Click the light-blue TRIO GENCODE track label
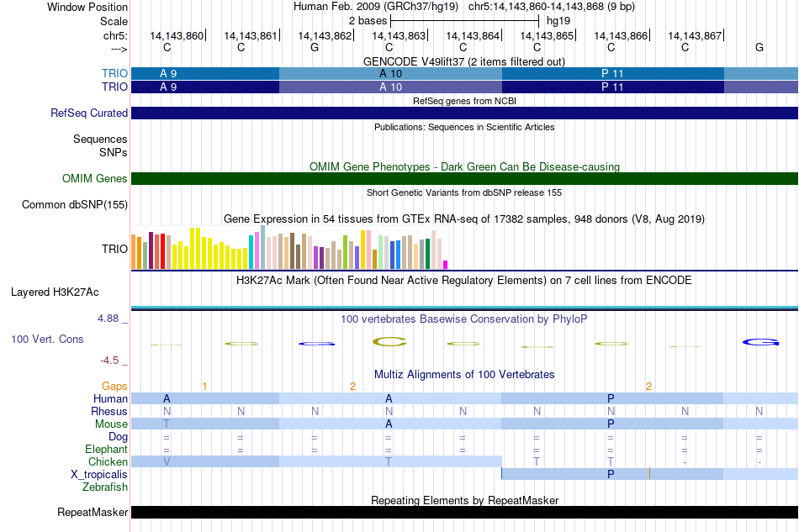Screen dimensions: 799x532 (114, 73)
